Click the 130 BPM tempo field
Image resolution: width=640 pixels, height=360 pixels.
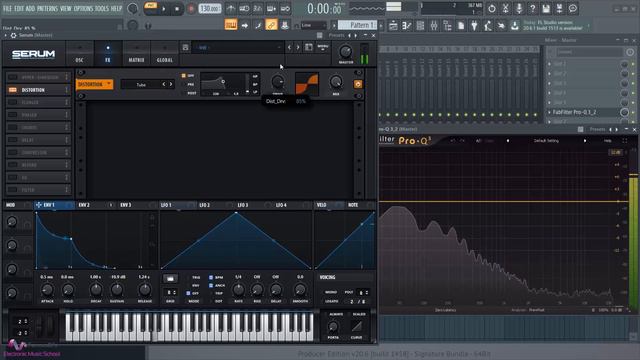point(209,9)
